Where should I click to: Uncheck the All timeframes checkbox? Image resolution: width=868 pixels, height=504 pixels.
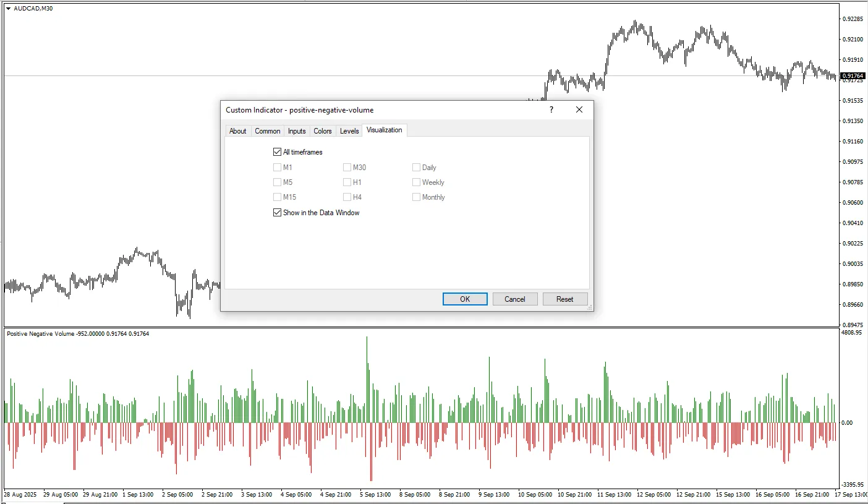tap(277, 152)
